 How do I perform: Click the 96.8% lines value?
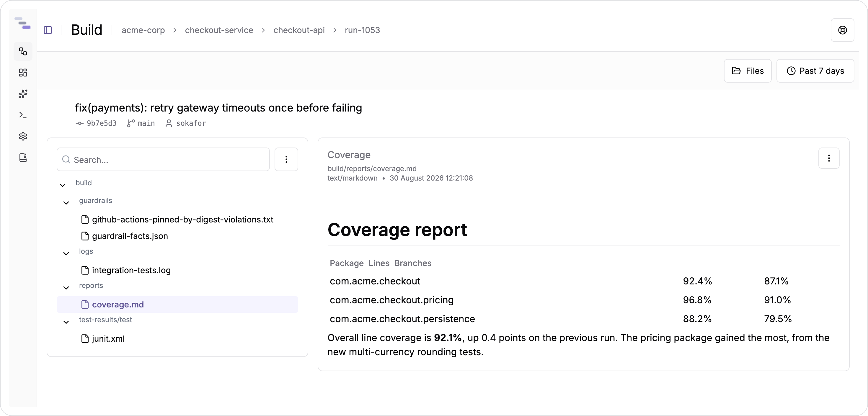697,300
